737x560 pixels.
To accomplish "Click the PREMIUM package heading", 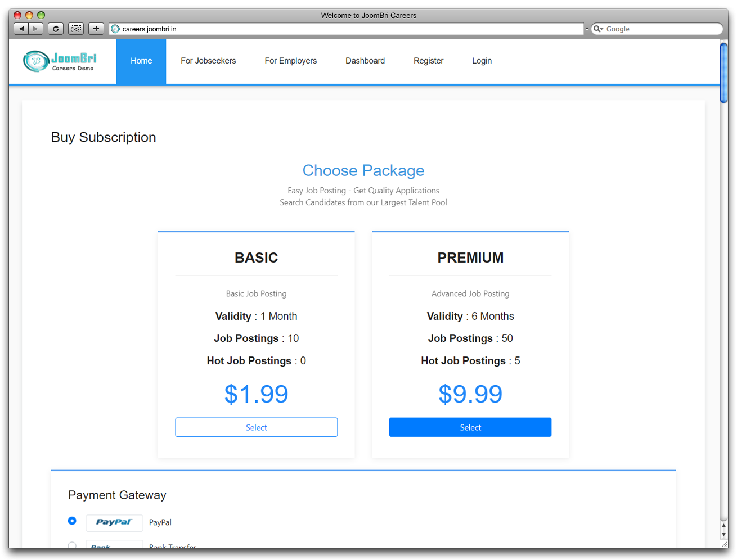I will [x=470, y=258].
